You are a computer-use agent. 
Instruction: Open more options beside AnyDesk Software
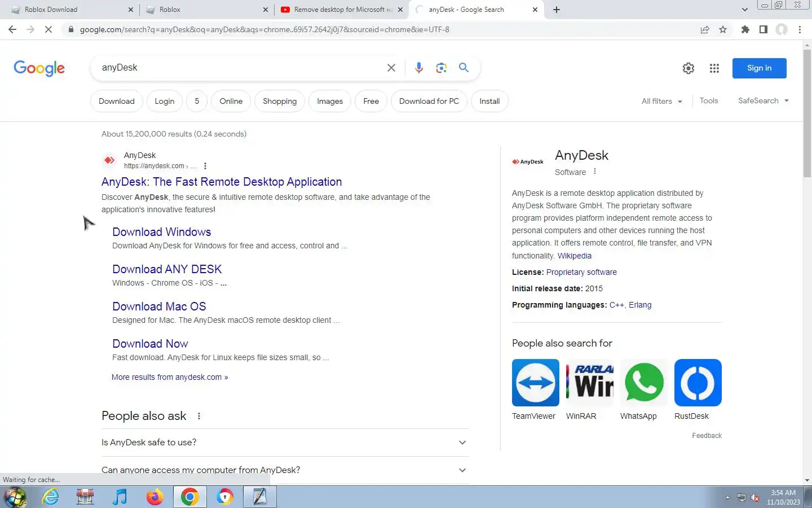click(595, 172)
